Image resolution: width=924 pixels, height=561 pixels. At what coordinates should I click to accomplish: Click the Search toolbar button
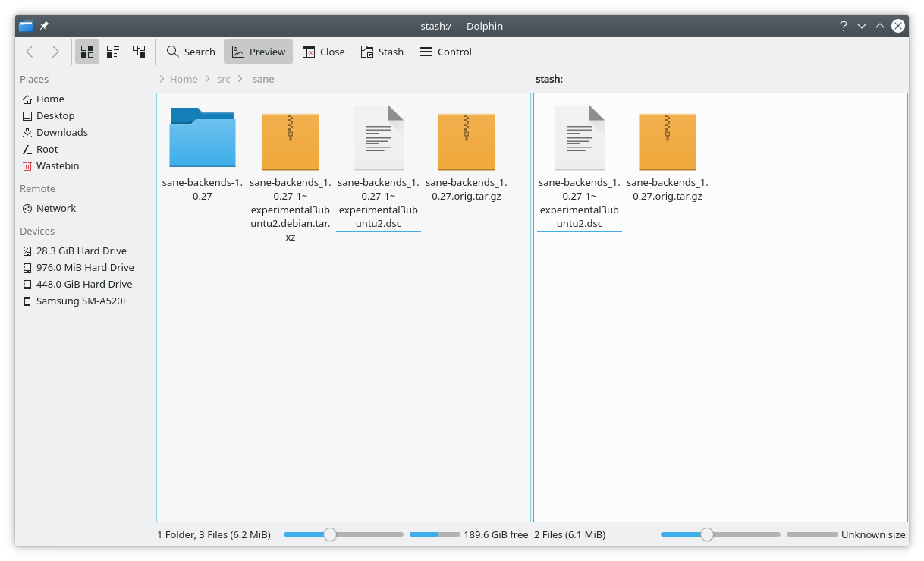[x=191, y=52]
